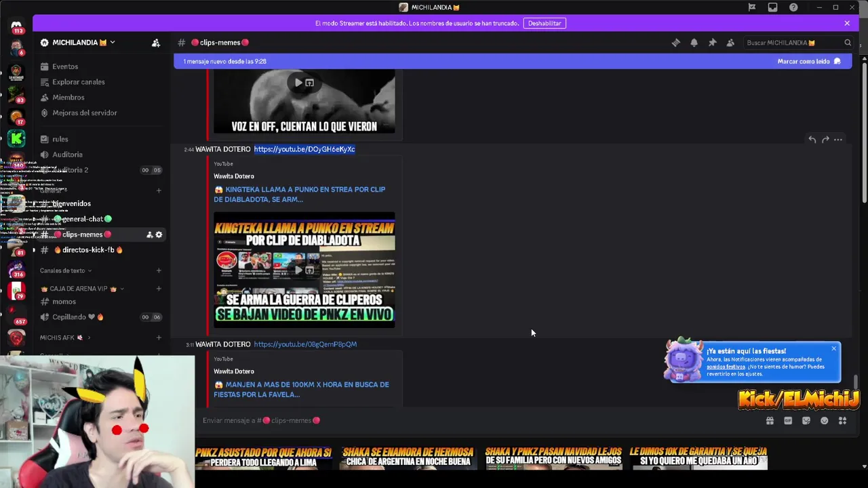
Task: Show pinned messages pin icon
Action: (x=712, y=43)
